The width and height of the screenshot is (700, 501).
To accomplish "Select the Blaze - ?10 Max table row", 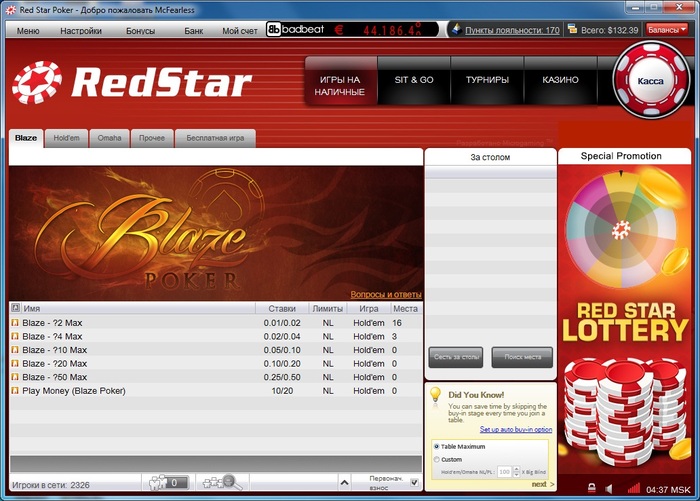I will coord(216,350).
